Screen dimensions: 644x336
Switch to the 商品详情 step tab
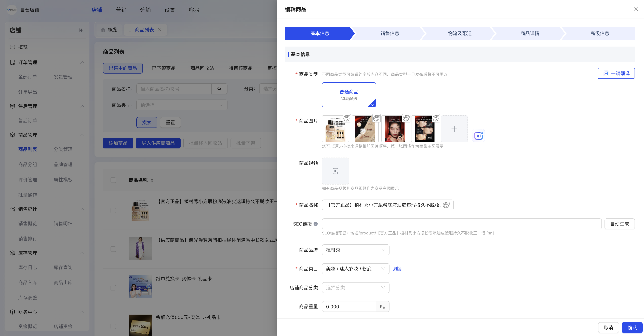click(530, 33)
